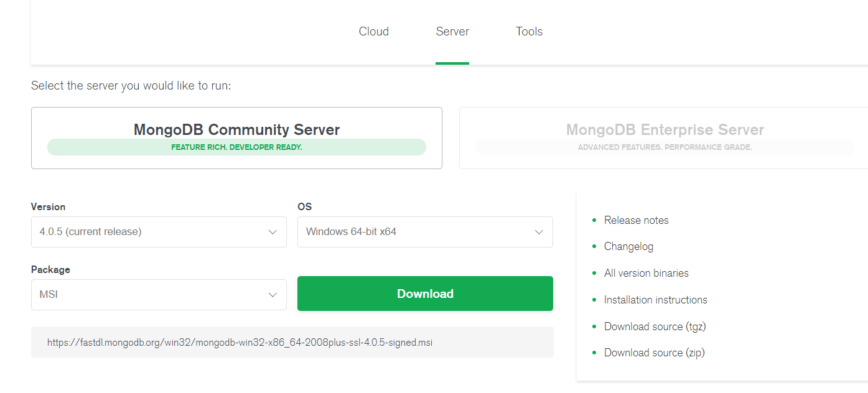
Task: Choose MongoDB Community Server card
Action: 236,138
